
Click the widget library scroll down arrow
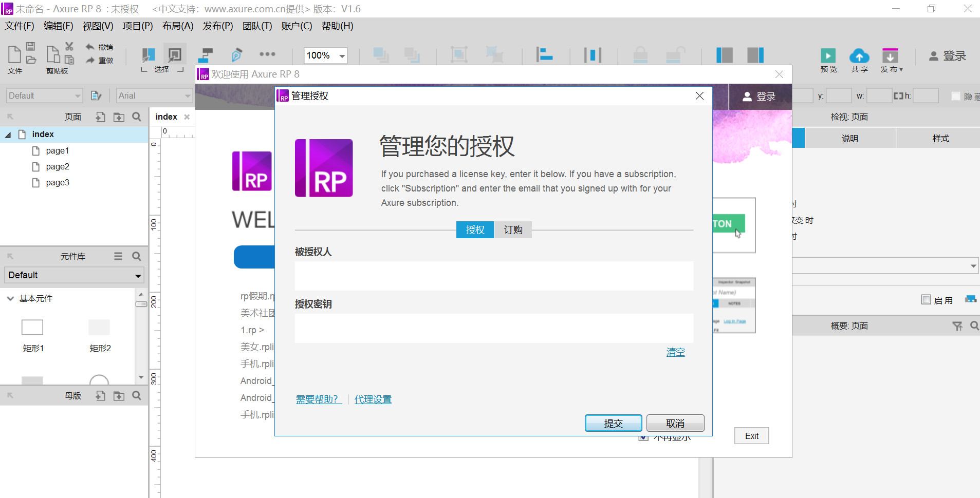point(141,377)
